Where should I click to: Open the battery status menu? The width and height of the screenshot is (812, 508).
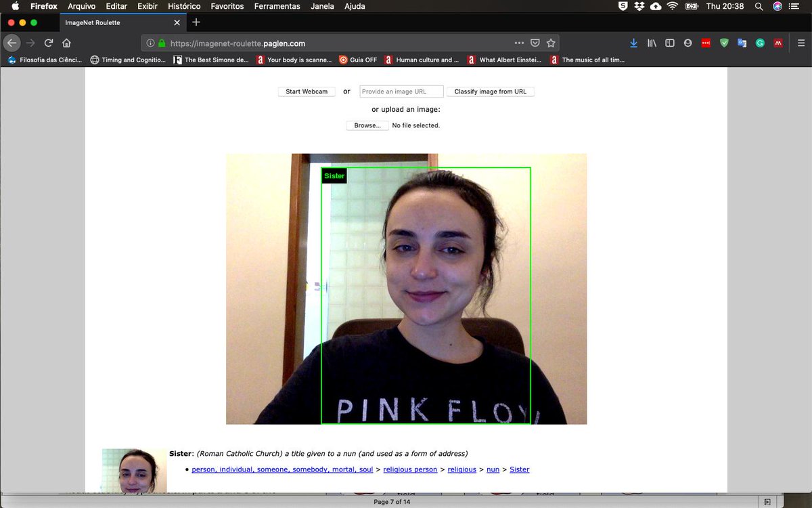pyautogui.click(x=692, y=6)
